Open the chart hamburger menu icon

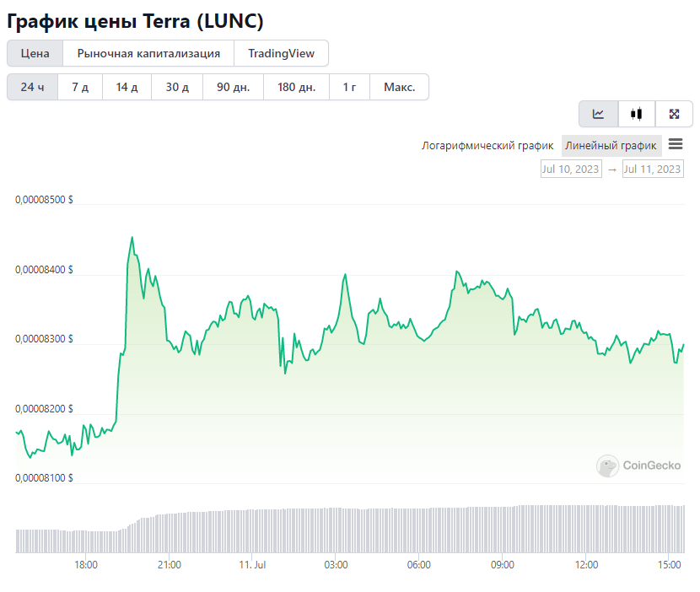[x=676, y=144]
